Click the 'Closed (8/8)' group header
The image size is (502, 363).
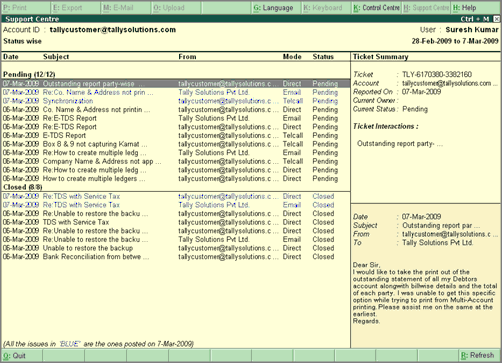pyautogui.click(x=23, y=187)
